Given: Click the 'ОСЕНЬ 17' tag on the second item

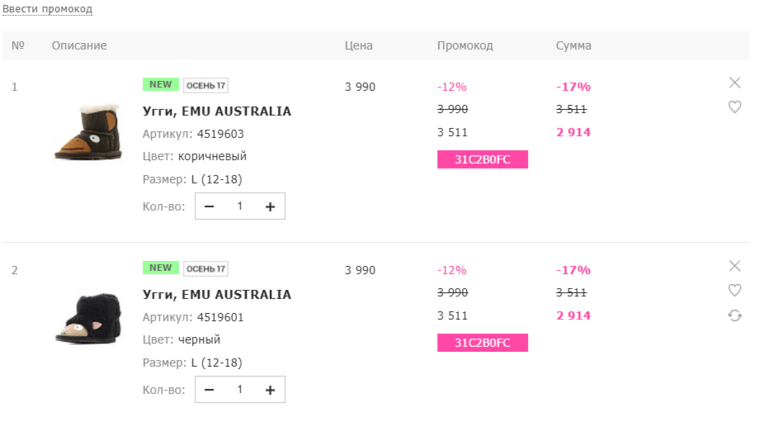Looking at the screenshot, I should point(206,269).
